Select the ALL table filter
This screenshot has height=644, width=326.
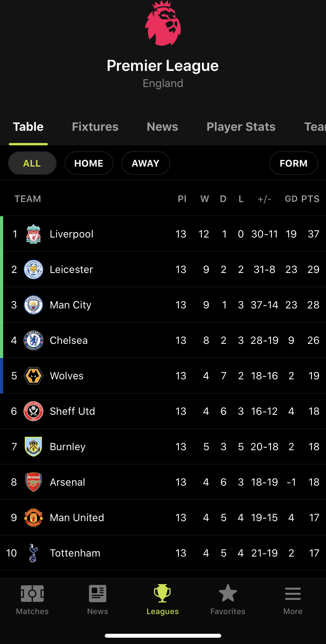32,163
